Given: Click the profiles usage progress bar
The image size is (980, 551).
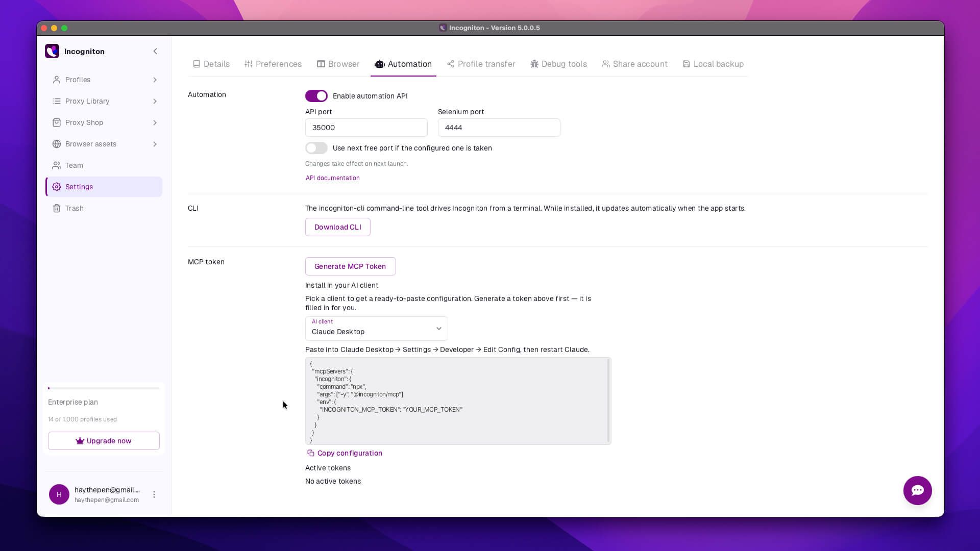Looking at the screenshot, I should pos(104,388).
